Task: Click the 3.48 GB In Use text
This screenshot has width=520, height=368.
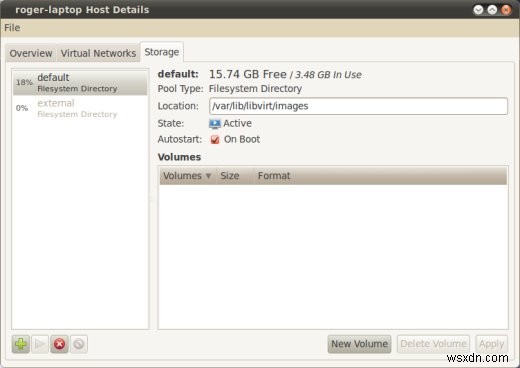Action: click(x=328, y=75)
